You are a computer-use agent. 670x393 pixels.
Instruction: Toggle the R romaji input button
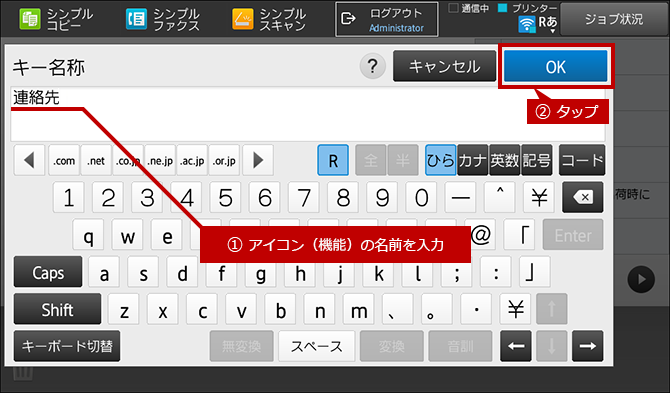coord(333,161)
